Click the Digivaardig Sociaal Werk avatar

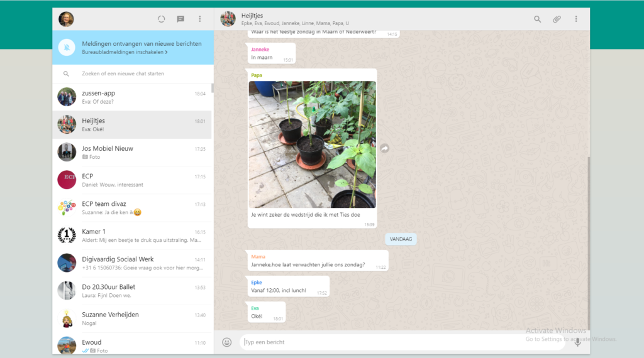coord(67,263)
